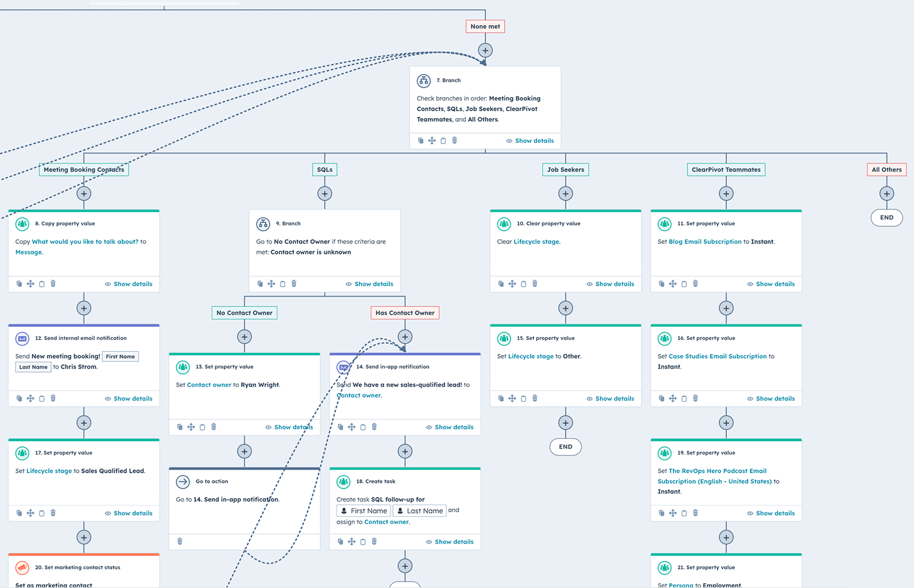The height and width of the screenshot is (588, 914).
Task: Clone the 7. Branch action
Action: click(421, 141)
